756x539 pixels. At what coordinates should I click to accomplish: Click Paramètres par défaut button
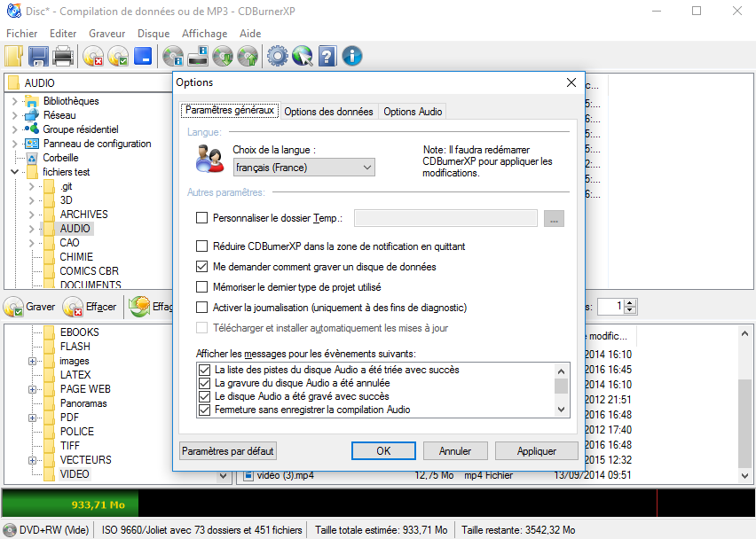coord(227,451)
